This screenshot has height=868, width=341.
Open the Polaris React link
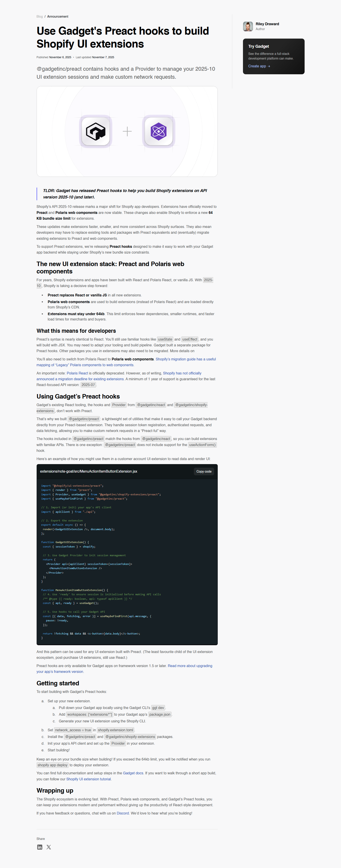[x=77, y=373]
